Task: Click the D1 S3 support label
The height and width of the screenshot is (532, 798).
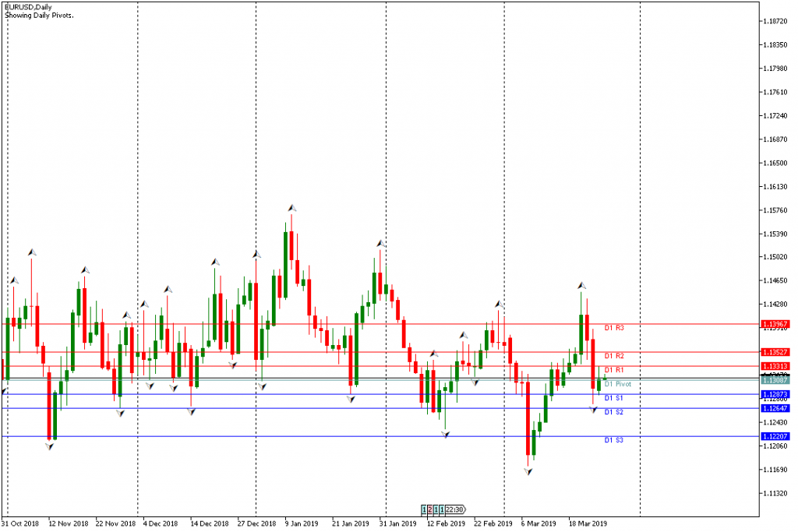Action: click(613, 440)
